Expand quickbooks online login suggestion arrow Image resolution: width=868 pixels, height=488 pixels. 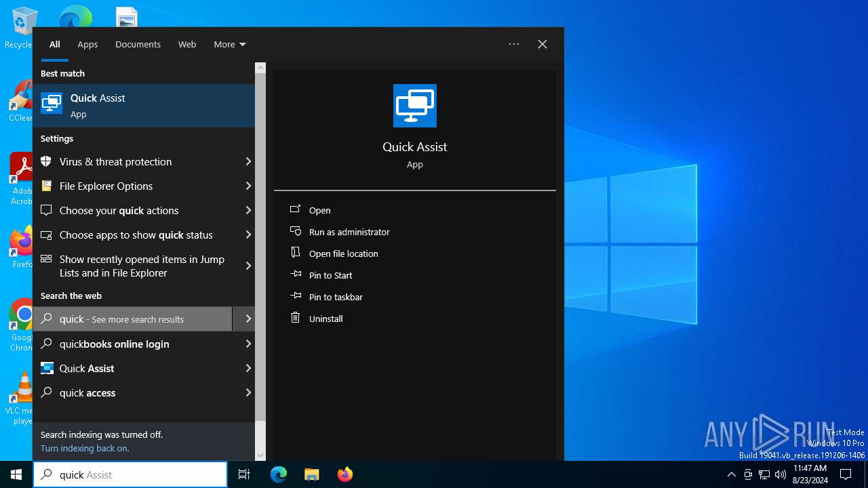pos(248,344)
